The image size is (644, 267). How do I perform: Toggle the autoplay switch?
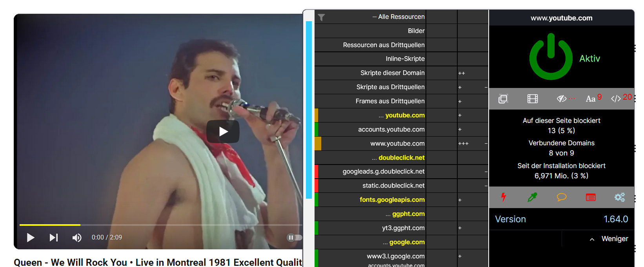(x=294, y=238)
